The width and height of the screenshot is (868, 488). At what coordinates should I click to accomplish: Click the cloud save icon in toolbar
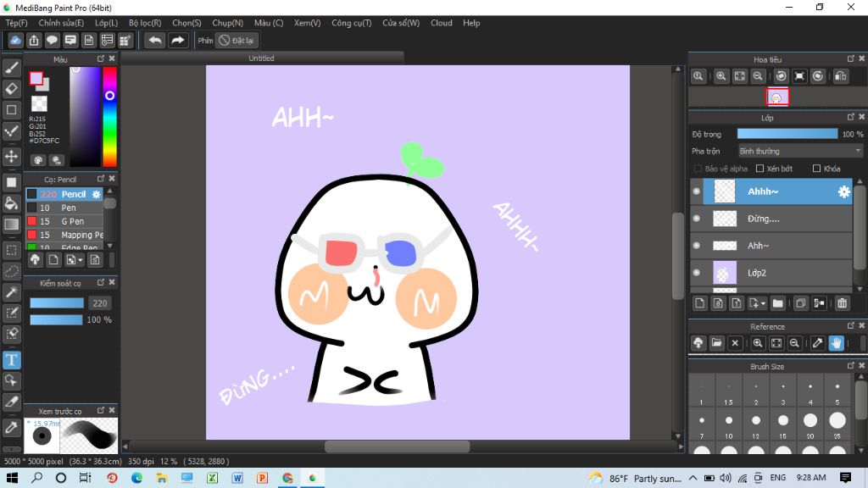[15, 41]
